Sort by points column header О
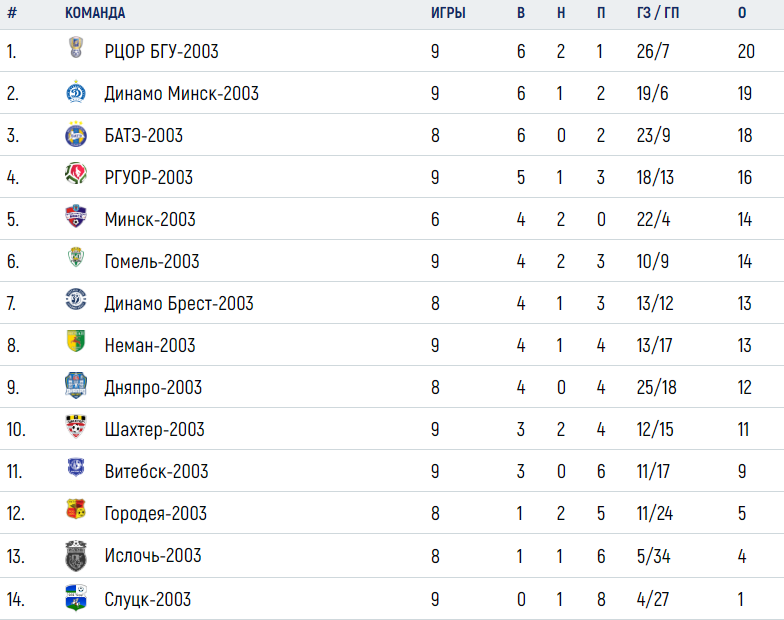The image size is (784, 620). click(742, 13)
